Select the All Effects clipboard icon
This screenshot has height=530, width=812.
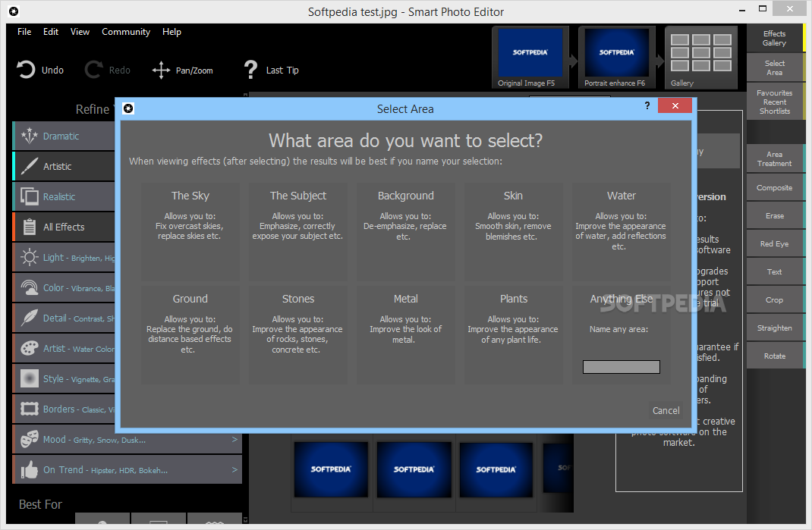[x=30, y=227]
